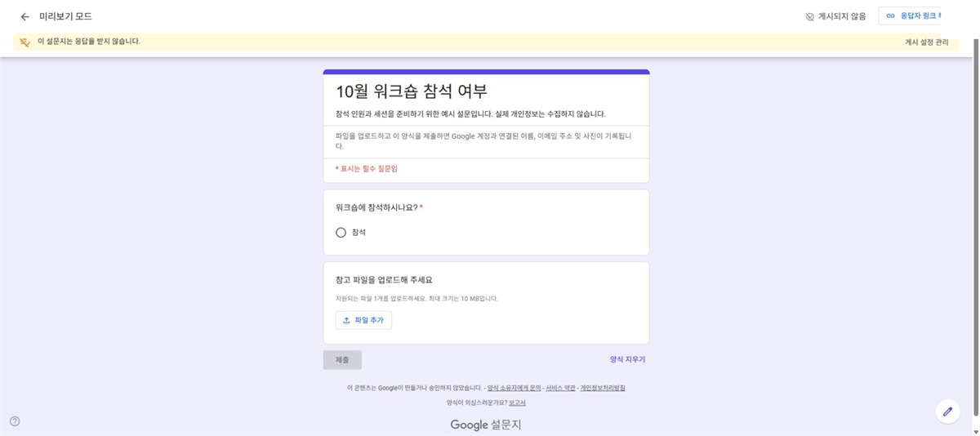Viewport: 980px width, 436px height.
Task: Click the form title 10월 워크숍 참석 여부
Action: pyautogui.click(x=412, y=91)
